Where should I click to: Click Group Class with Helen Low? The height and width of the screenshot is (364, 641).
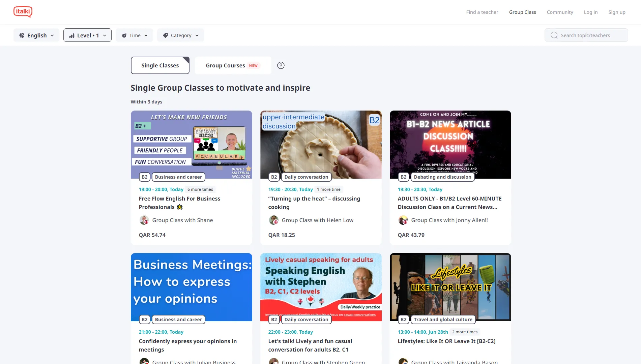318,220
